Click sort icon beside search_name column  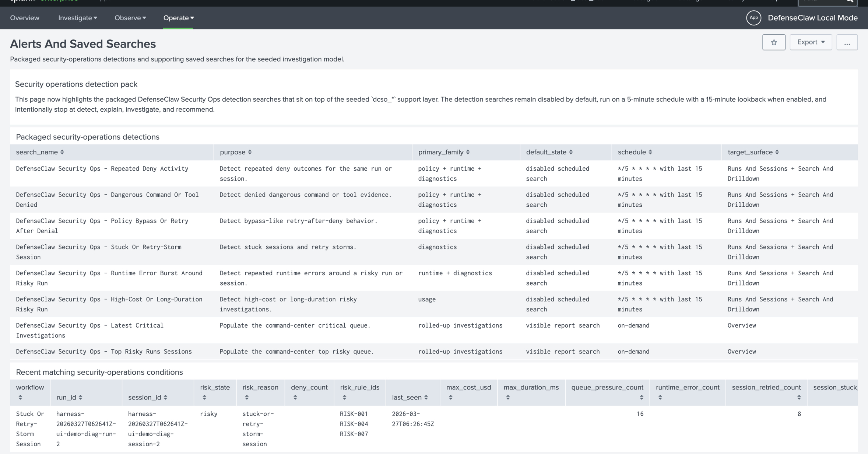coord(62,152)
